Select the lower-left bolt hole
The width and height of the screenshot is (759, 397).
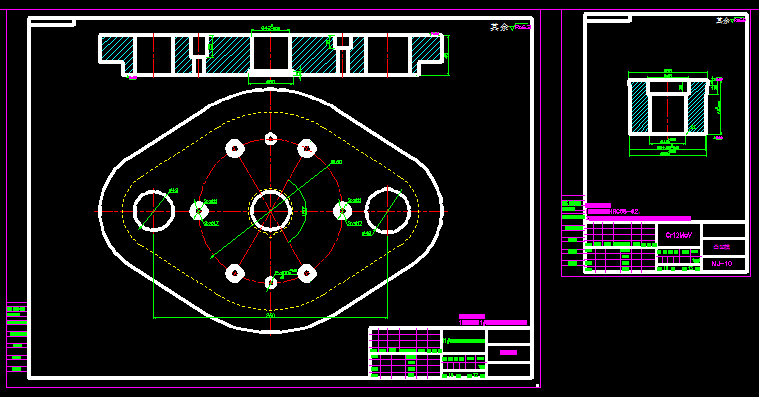pyautogui.click(x=235, y=274)
